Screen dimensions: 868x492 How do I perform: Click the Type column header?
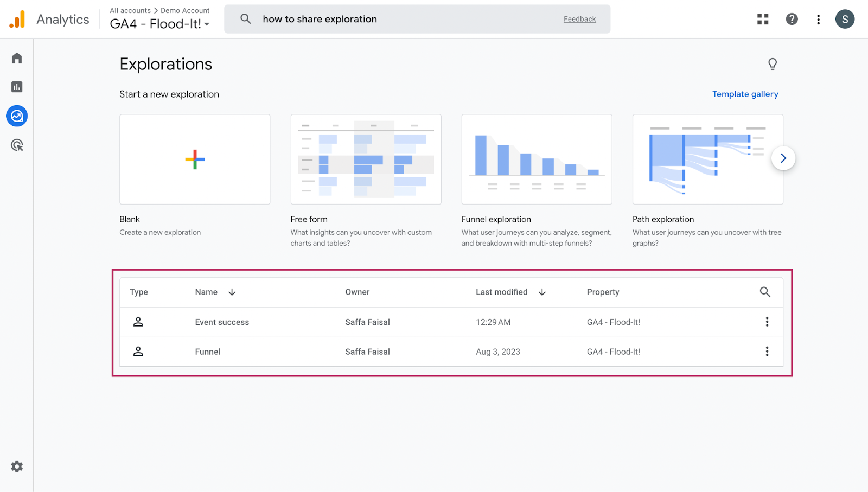point(139,292)
